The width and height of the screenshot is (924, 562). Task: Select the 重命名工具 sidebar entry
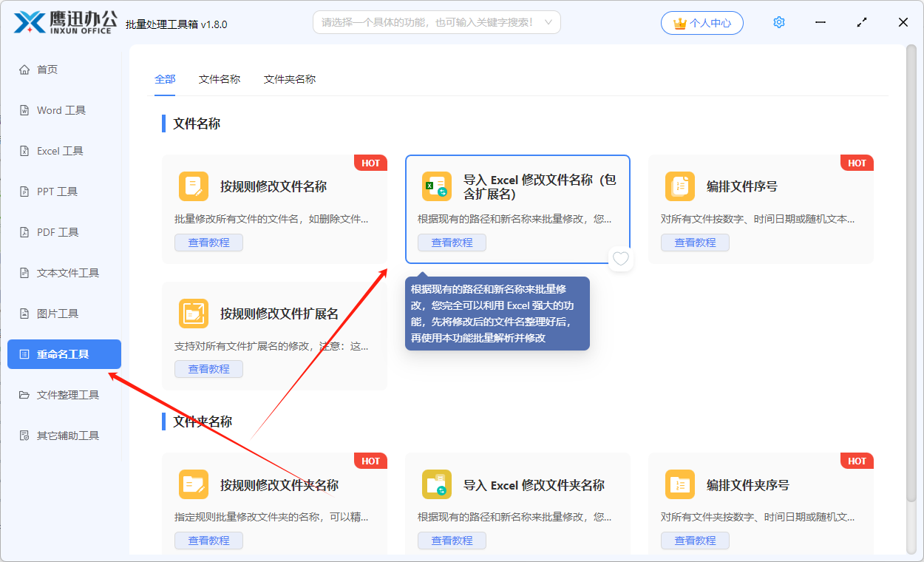click(x=65, y=353)
